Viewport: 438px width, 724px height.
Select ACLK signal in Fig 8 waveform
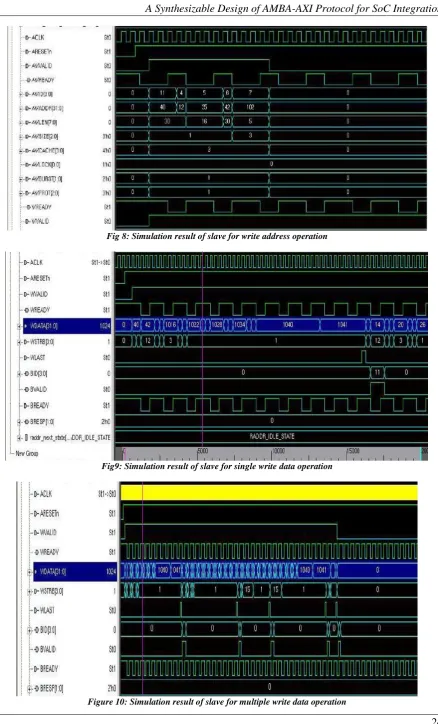[x=38, y=37]
